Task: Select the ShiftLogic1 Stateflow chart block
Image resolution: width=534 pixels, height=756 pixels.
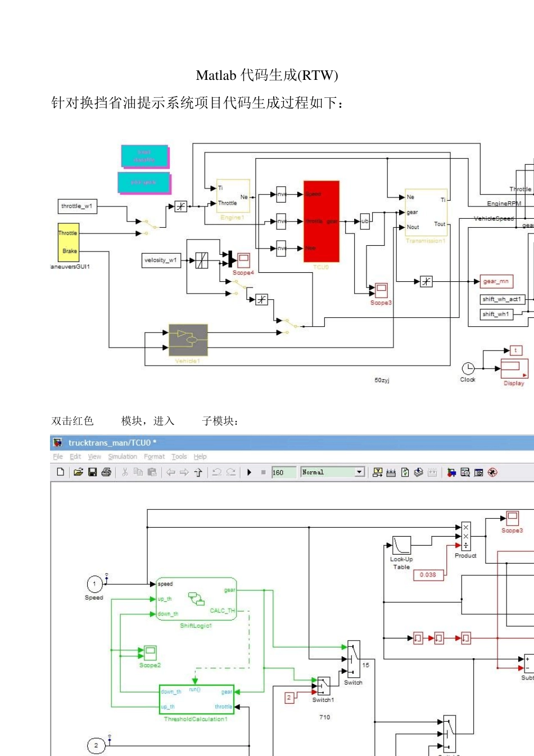Action: coord(196,598)
